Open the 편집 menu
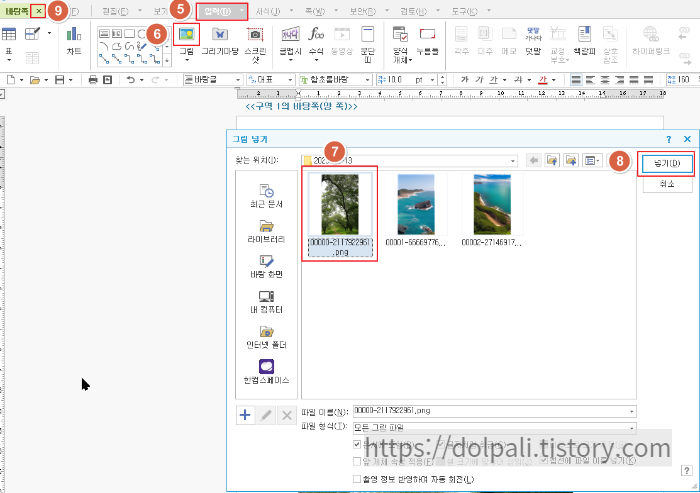The width and height of the screenshot is (700, 493). (115, 11)
